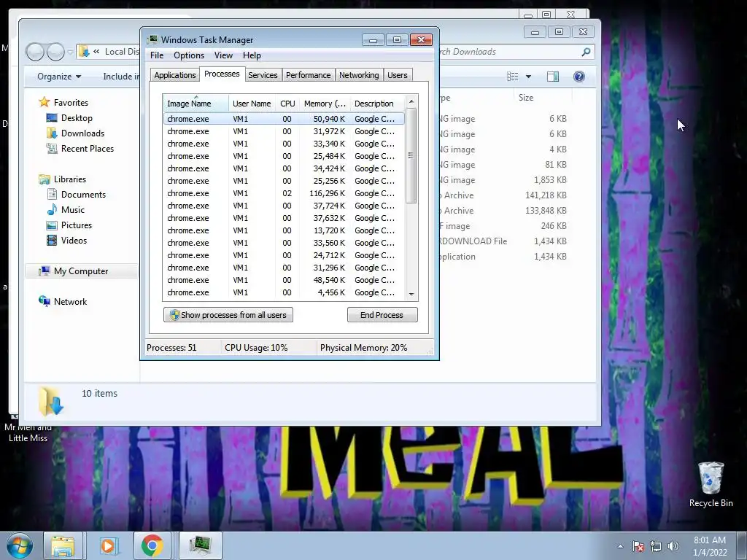Open the Music library
Viewport: 747px width, 560px height.
point(65,209)
